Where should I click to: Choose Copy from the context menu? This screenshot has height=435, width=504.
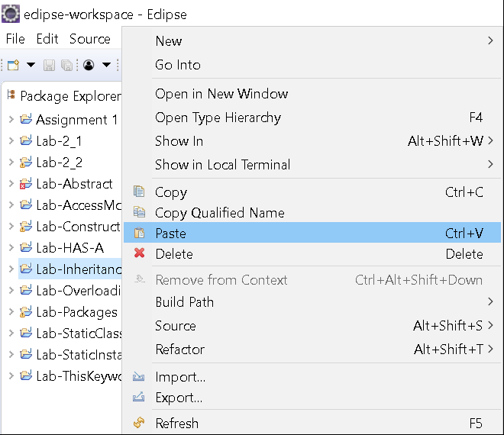click(x=312, y=192)
